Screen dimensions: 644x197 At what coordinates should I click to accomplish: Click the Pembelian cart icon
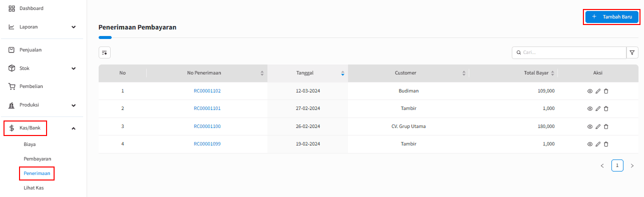tap(12, 86)
